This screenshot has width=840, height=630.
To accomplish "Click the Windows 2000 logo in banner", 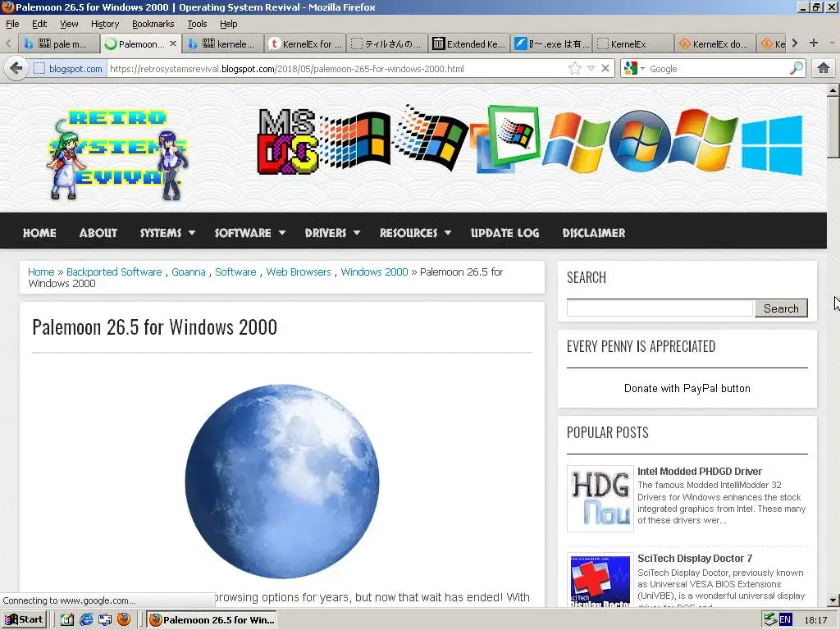I will click(505, 139).
